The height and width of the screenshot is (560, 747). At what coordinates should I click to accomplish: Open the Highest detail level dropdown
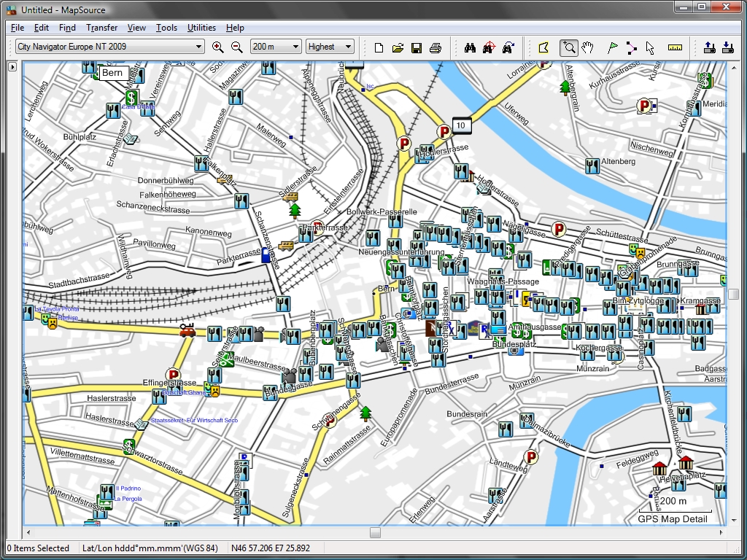point(330,47)
